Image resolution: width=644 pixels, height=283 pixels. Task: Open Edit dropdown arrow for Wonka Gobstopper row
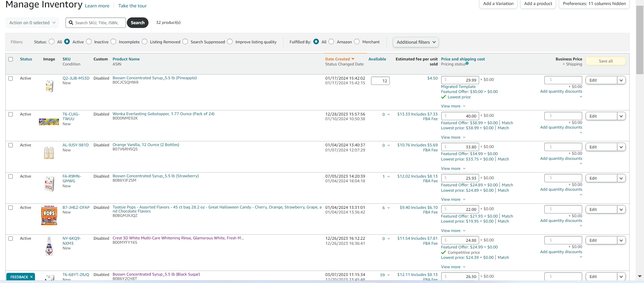tap(622, 116)
